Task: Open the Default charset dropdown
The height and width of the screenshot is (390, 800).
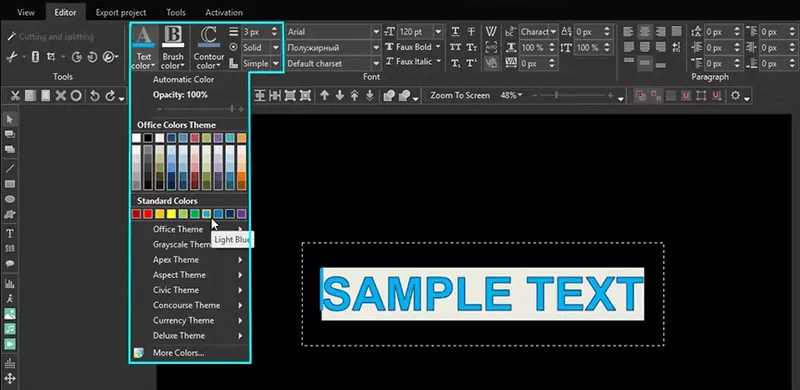Action: coord(376,64)
